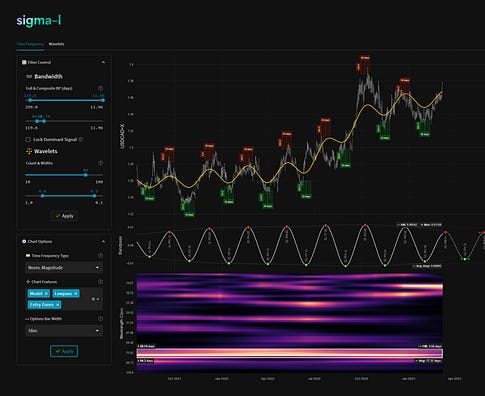The height and width of the screenshot is (396, 485).
Task: Click the Options Bar Width icon
Action: click(27, 319)
